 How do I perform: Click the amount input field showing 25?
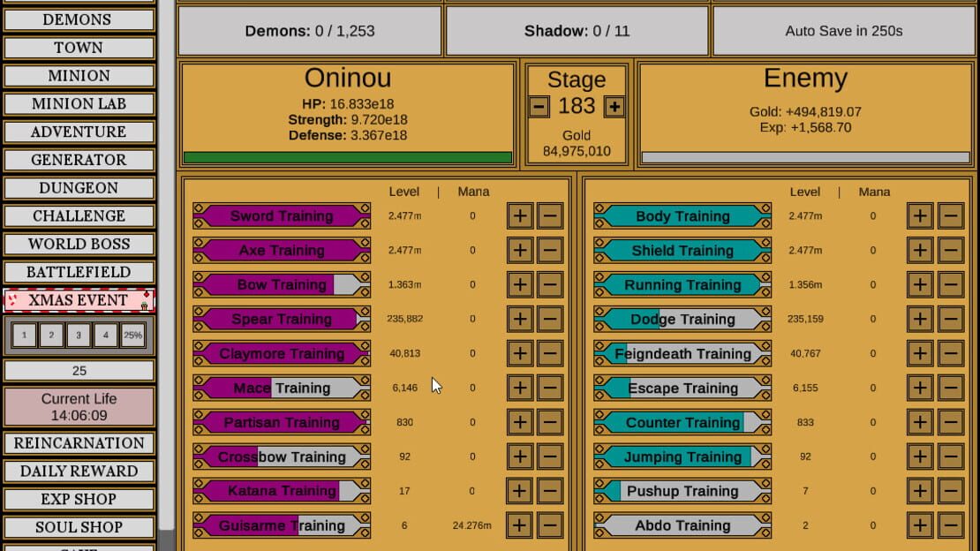(79, 371)
